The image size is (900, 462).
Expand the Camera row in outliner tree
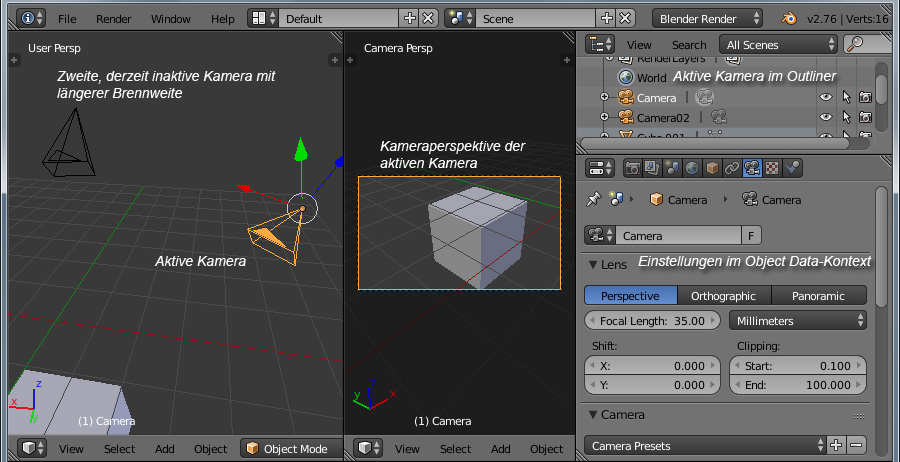(604, 97)
